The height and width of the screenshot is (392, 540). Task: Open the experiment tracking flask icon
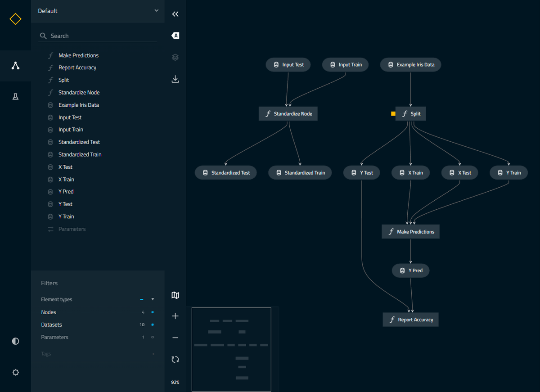pos(15,96)
